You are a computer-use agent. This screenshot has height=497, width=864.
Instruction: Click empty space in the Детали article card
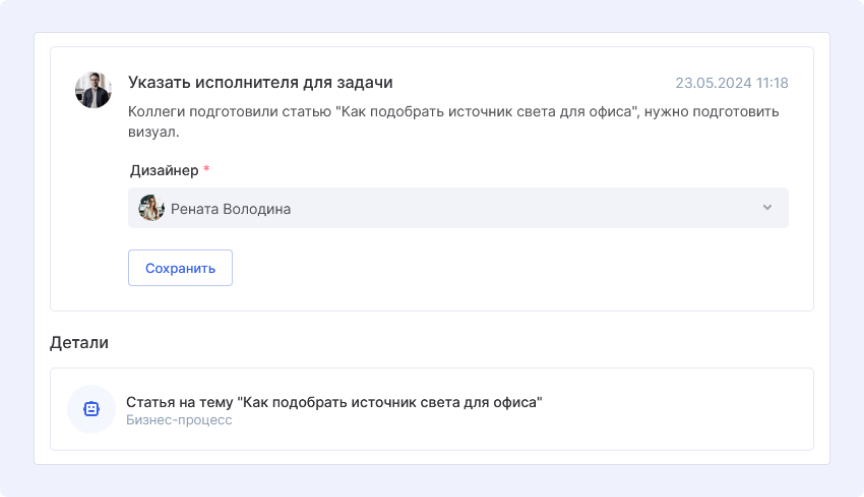pyautogui.click(x=680, y=410)
